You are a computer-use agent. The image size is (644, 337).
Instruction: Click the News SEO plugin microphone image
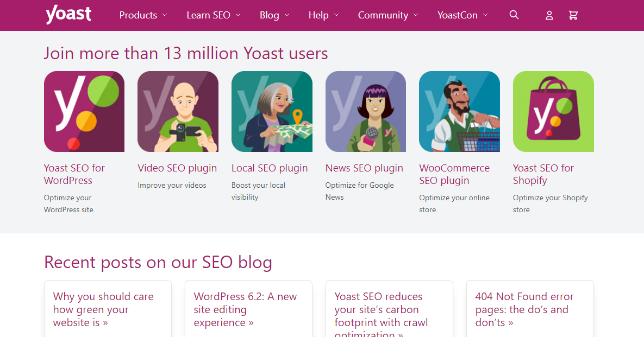(x=366, y=111)
